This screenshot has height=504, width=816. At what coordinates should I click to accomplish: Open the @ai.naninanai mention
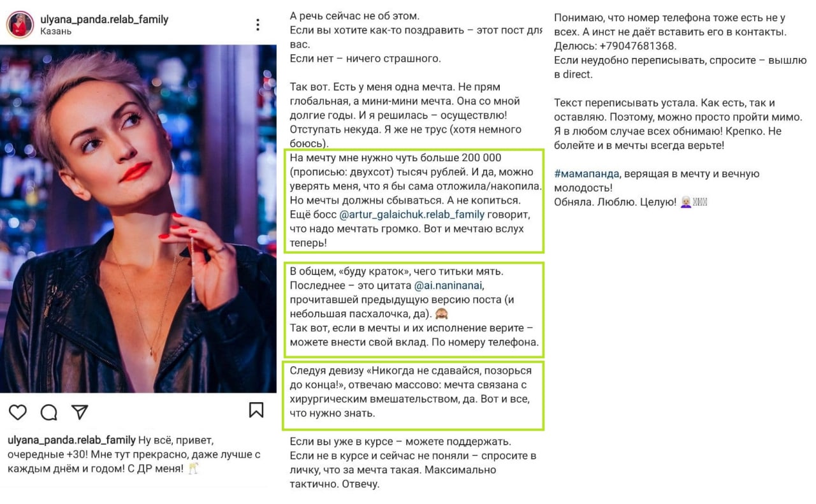[x=453, y=285]
